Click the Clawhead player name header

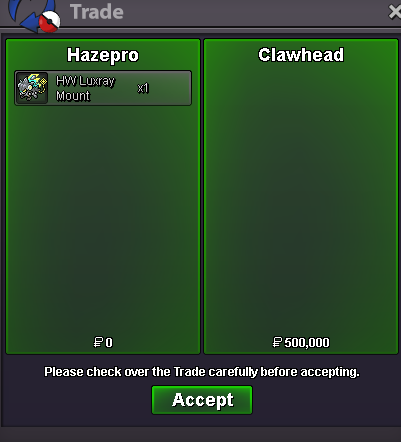click(x=301, y=55)
